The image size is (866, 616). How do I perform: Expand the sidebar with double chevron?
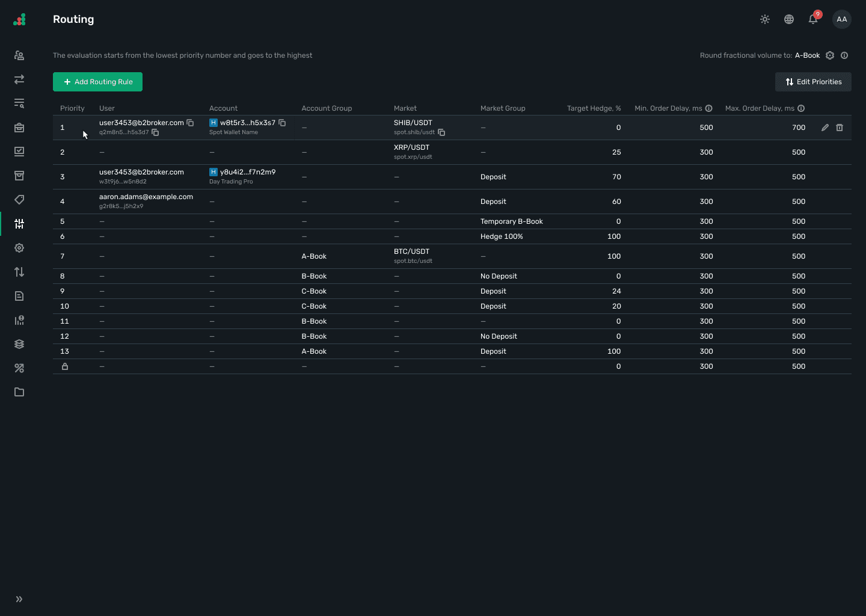pyautogui.click(x=19, y=599)
